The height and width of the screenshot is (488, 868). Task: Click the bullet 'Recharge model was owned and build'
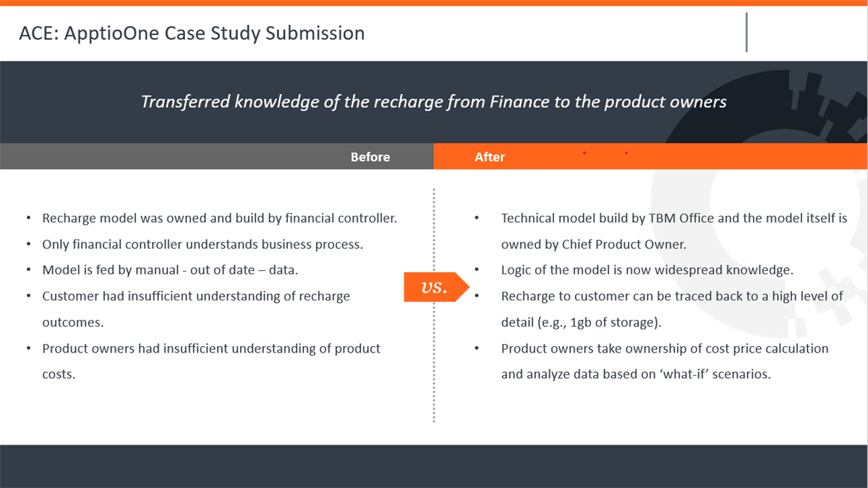(220, 218)
